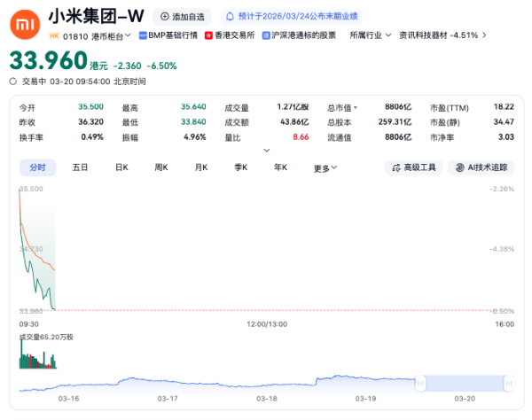This screenshot has height=420, width=532.
Task: Click the 昨收 value 36.320
Action: (x=90, y=121)
